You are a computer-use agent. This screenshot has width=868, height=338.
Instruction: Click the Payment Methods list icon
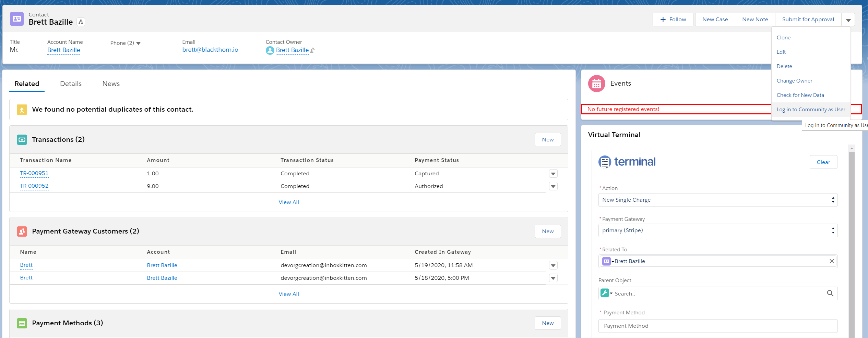22,323
